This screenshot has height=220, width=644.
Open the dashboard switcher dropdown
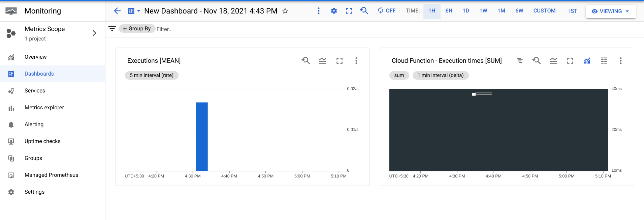[x=134, y=11]
